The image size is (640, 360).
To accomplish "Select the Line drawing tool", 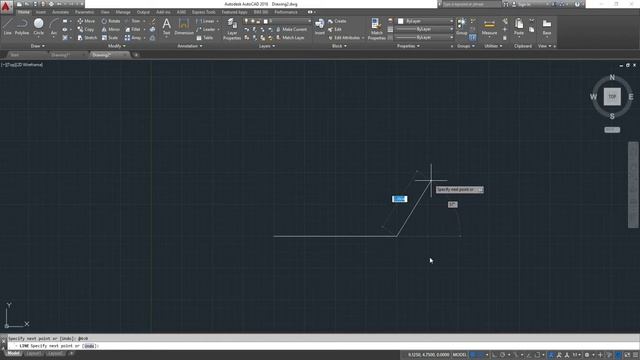I will [x=7, y=27].
